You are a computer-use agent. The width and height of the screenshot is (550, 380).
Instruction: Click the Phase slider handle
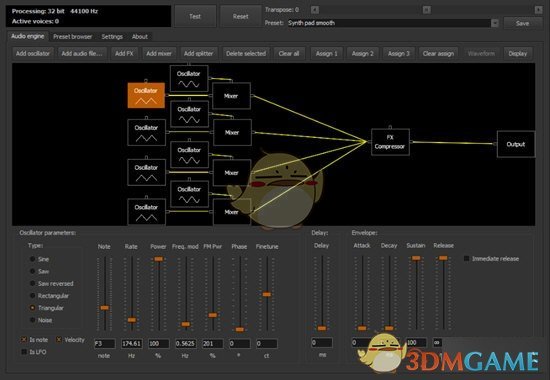click(240, 329)
